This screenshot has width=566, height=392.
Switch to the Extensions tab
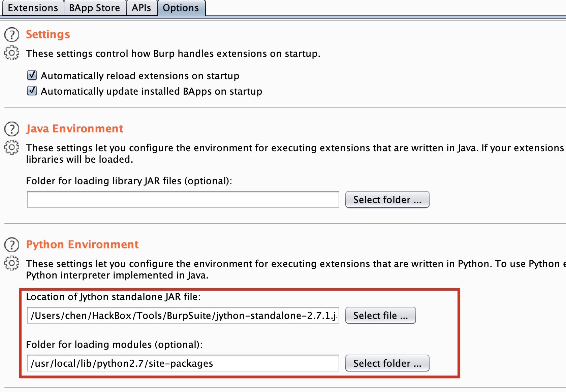point(33,8)
